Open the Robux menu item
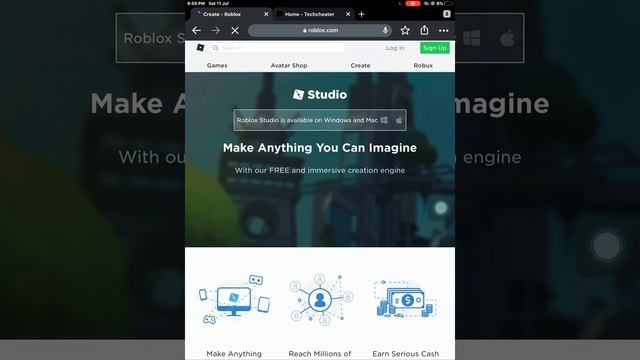 [423, 65]
